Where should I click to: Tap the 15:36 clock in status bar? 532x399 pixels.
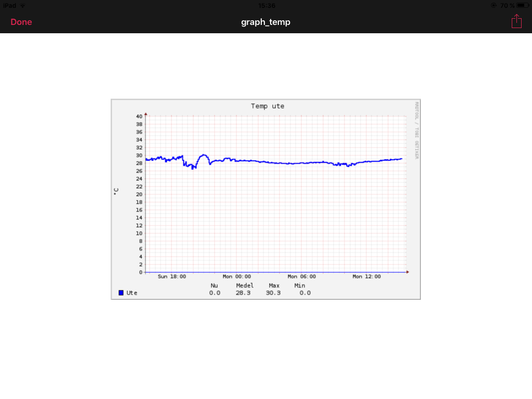pos(266,5)
